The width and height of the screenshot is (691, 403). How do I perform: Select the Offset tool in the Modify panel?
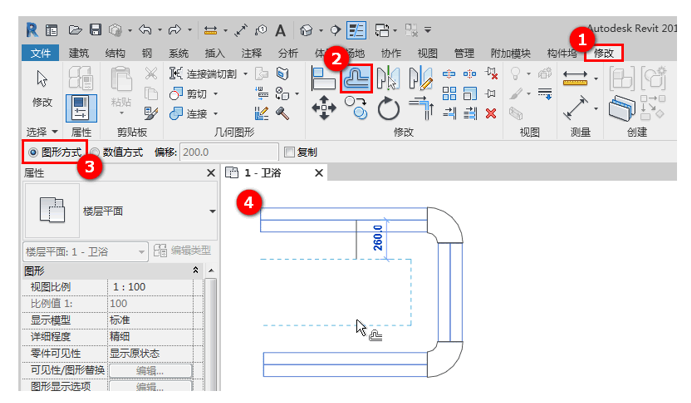356,79
